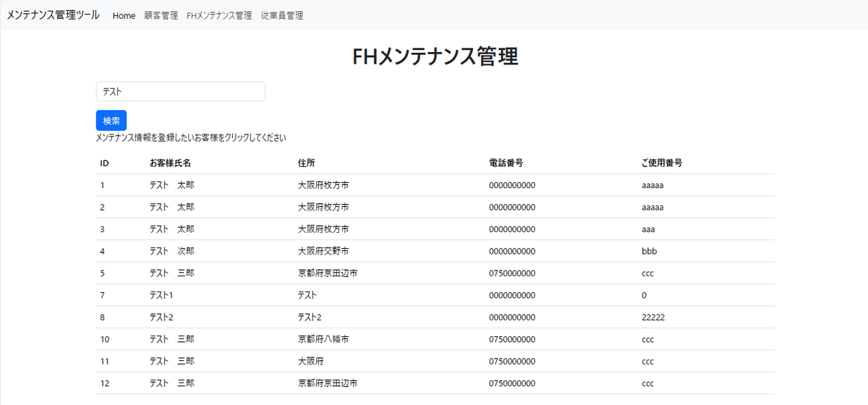Select テスト 次郎 in 大阪府交野市
The height and width of the screenshot is (405, 868).
435,251
